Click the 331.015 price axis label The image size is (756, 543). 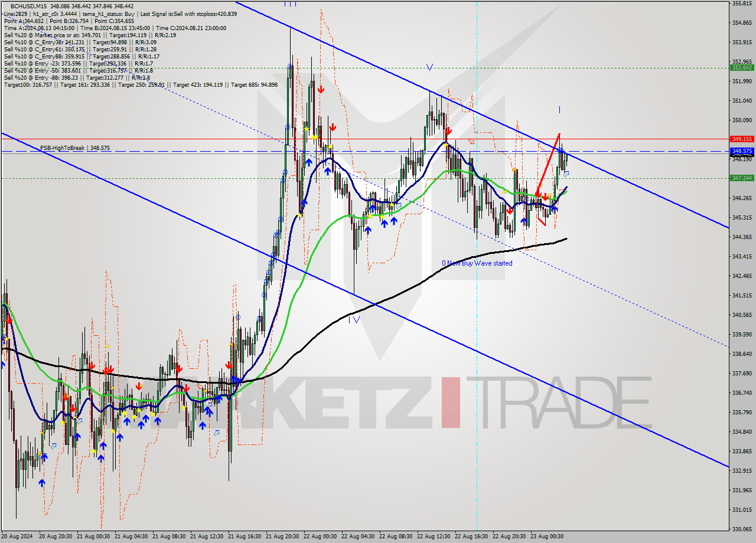(x=742, y=509)
